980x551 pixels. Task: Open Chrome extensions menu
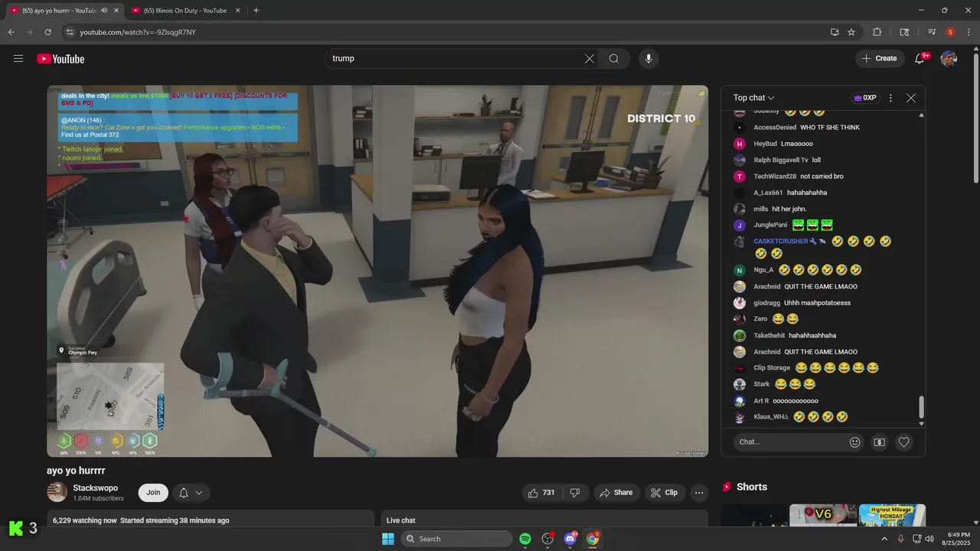pyautogui.click(x=877, y=32)
